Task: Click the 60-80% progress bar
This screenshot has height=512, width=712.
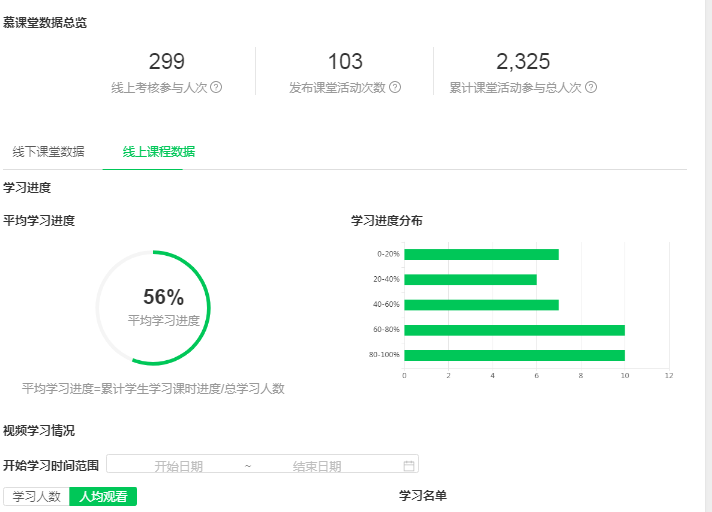Action: pyautogui.click(x=514, y=330)
